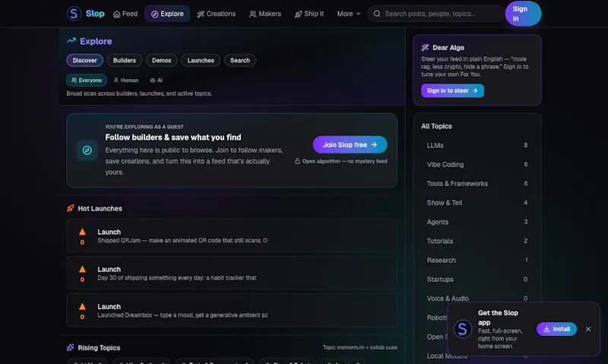This screenshot has height=364, width=608.
Task: Click 'Topic momentum + collab cues' text
Action: pyautogui.click(x=359, y=347)
